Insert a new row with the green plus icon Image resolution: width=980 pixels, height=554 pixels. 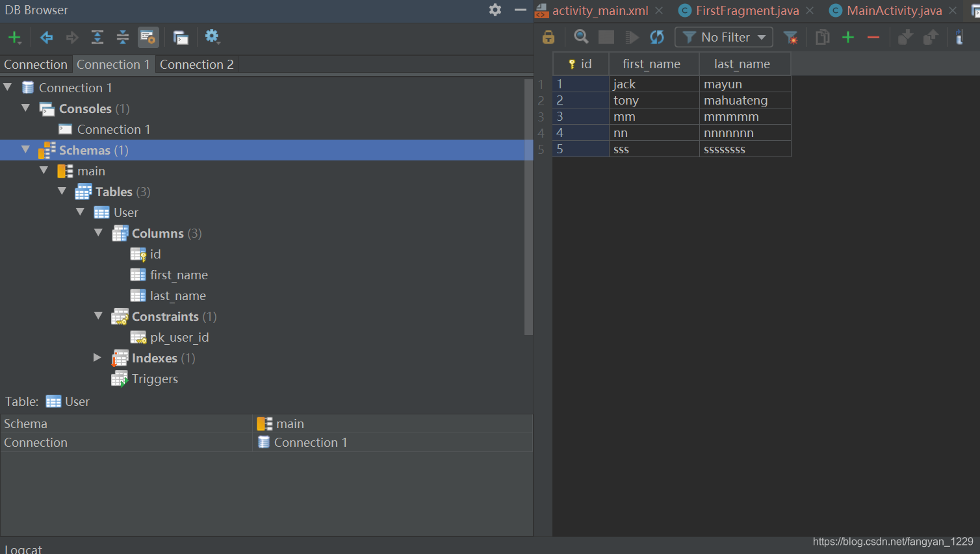point(848,37)
